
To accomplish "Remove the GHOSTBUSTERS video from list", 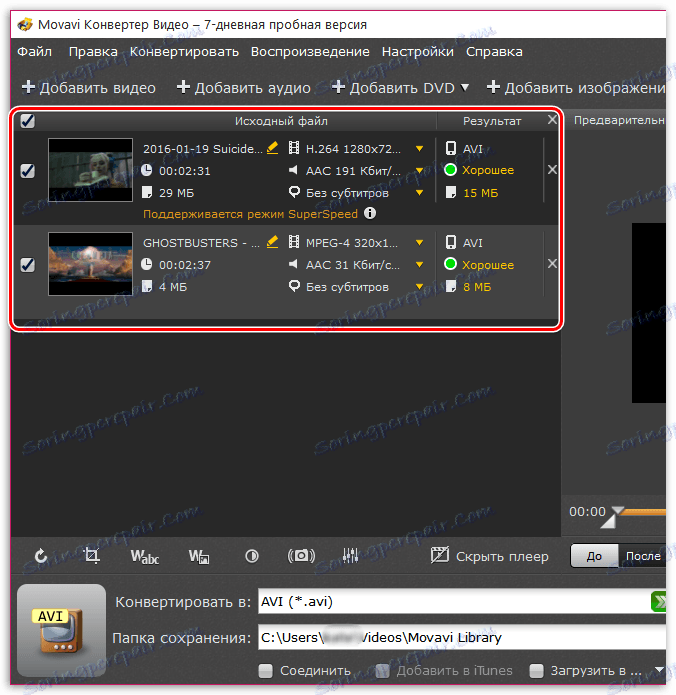I will (552, 264).
